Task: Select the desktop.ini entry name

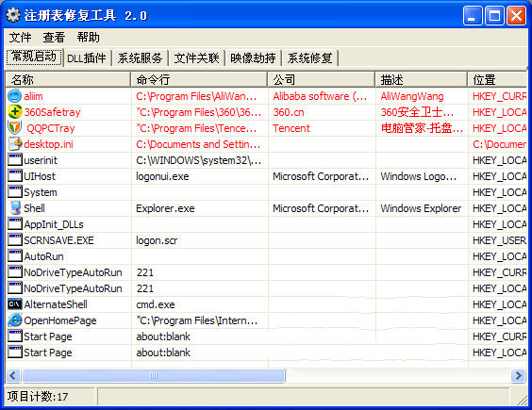Action: click(48, 144)
